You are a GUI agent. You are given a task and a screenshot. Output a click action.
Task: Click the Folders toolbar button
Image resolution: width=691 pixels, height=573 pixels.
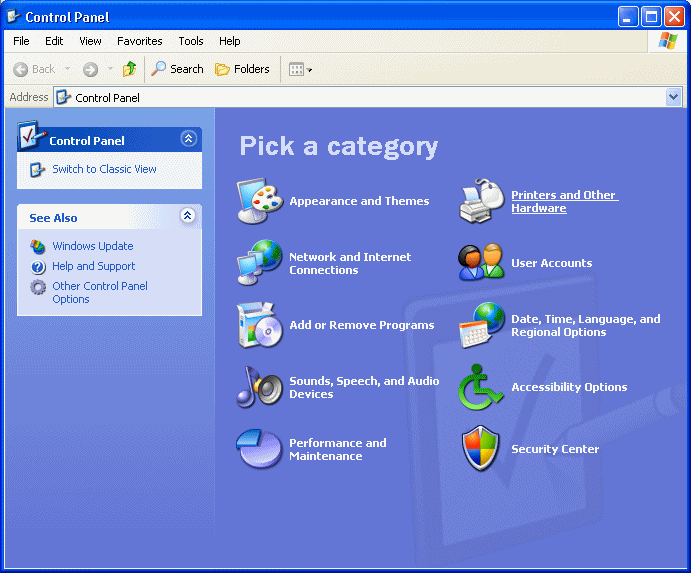click(x=242, y=69)
